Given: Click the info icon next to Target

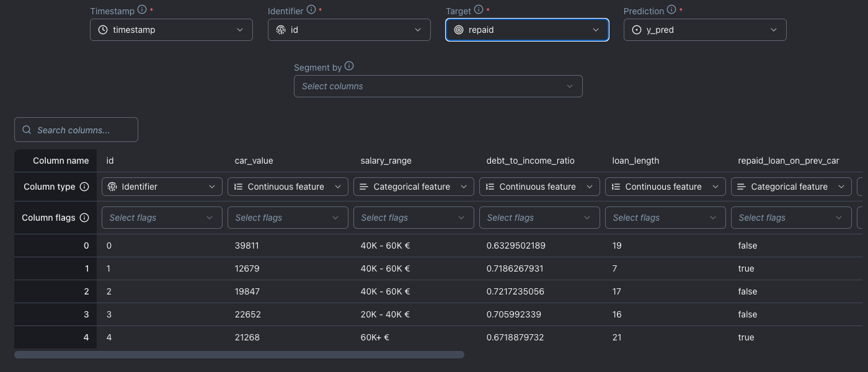Looking at the screenshot, I should point(478,10).
